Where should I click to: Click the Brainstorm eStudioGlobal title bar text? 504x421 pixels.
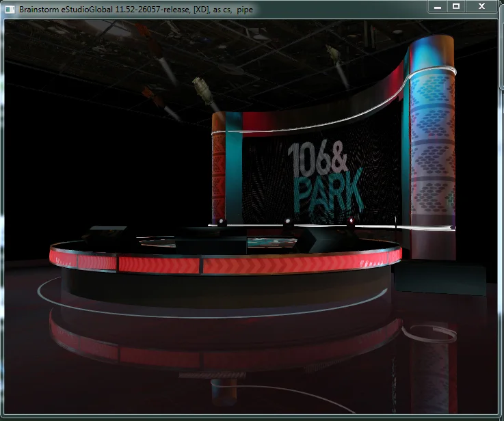[136, 10]
